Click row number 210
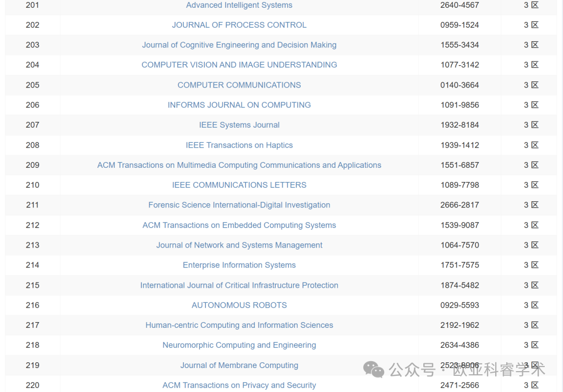The width and height of the screenshot is (563, 392). pyautogui.click(x=32, y=185)
